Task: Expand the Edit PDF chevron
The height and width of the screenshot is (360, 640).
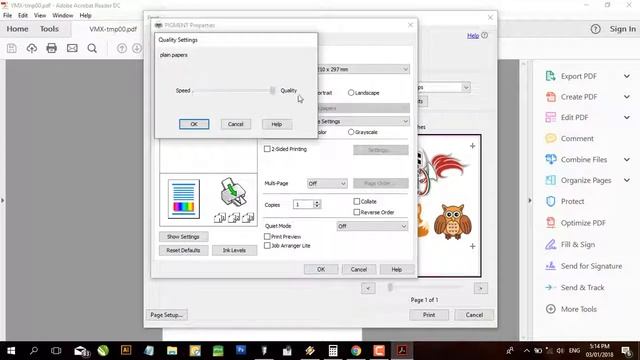Action: coord(627,118)
